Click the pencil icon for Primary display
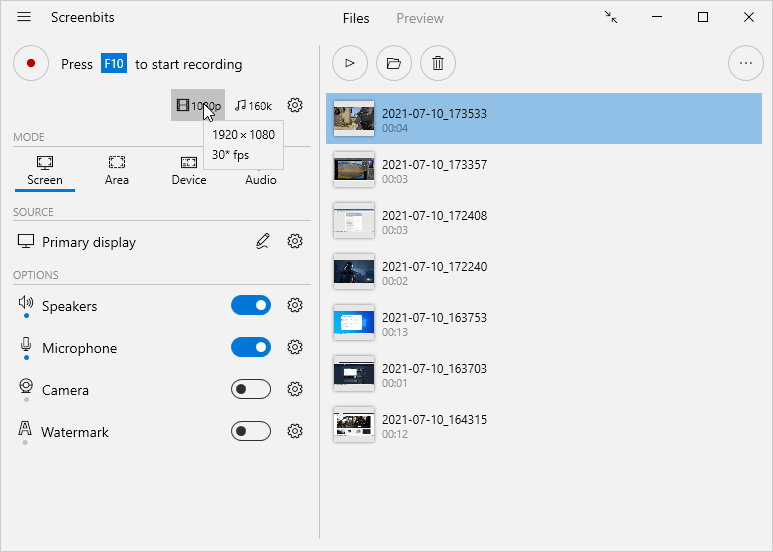 point(263,241)
